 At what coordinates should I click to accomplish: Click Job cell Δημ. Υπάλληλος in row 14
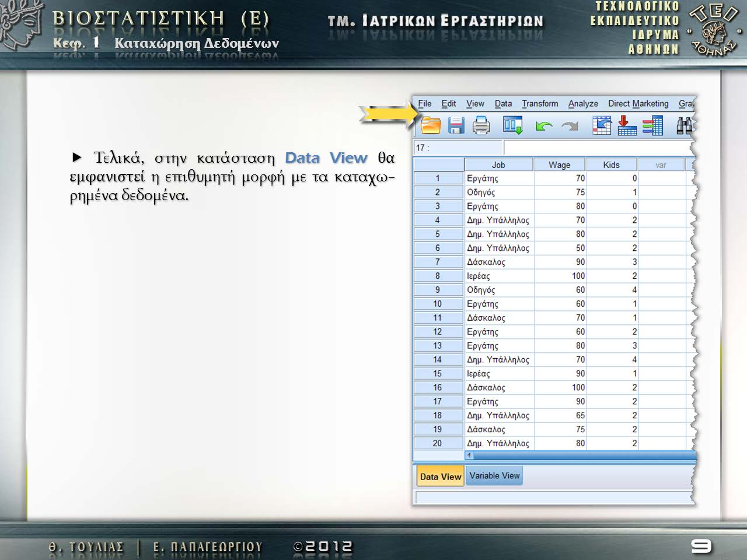point(500,360)
